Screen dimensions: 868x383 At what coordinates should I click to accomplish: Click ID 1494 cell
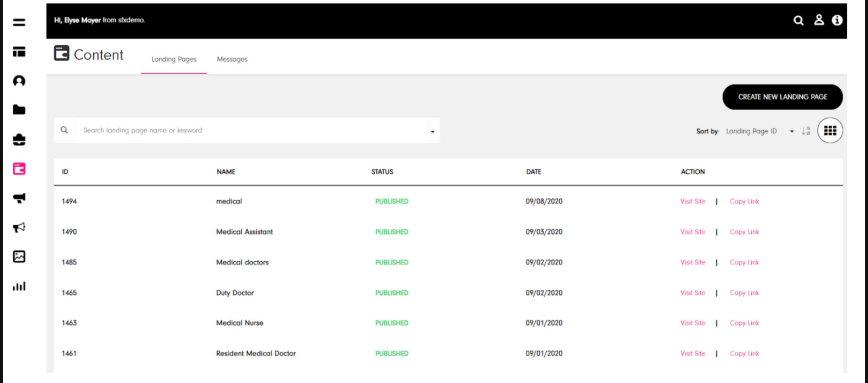pyautogui.click(x=69, y=201)
